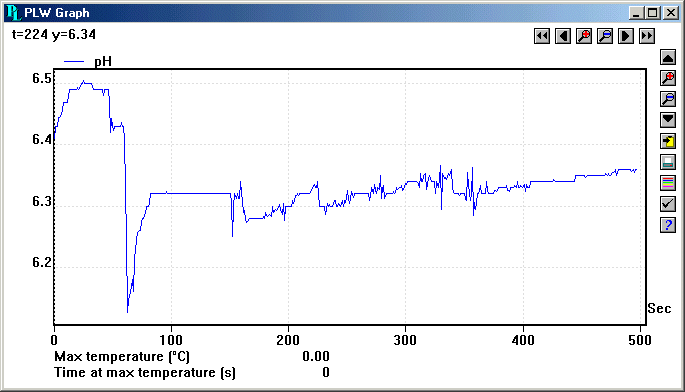Image resolution: width=685 pixels, height=392 pixels.
Task: Click the Sec axis unit label
Action: click(x=659, y=309)
